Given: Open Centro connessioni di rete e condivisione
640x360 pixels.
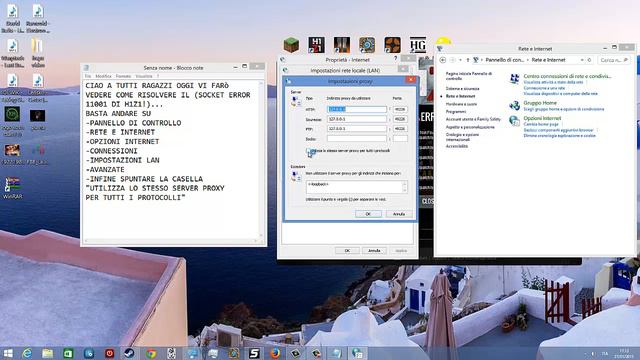Looking at the screenshot, I should (567, 76).
